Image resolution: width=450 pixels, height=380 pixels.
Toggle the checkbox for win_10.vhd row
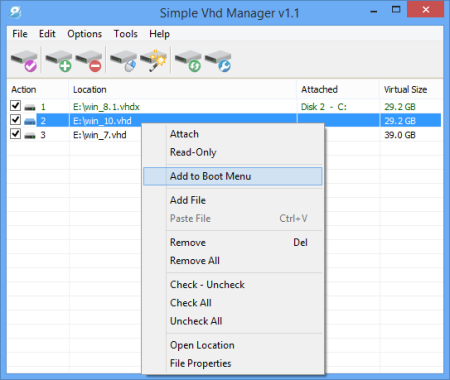click(15, 120)
